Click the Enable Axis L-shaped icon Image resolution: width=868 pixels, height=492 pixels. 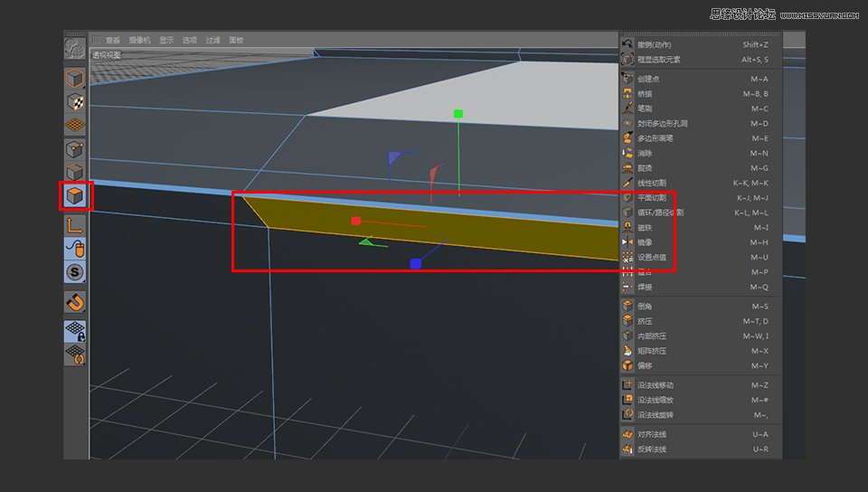coord(76,224)
